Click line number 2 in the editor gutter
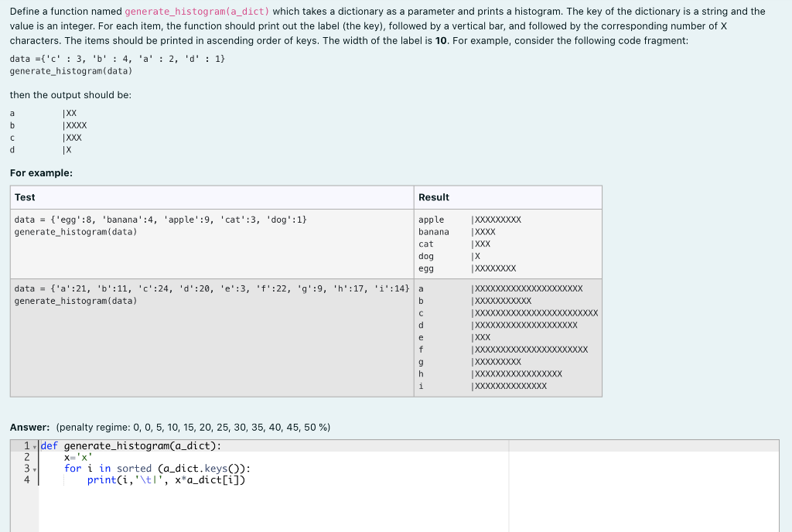 26,456
